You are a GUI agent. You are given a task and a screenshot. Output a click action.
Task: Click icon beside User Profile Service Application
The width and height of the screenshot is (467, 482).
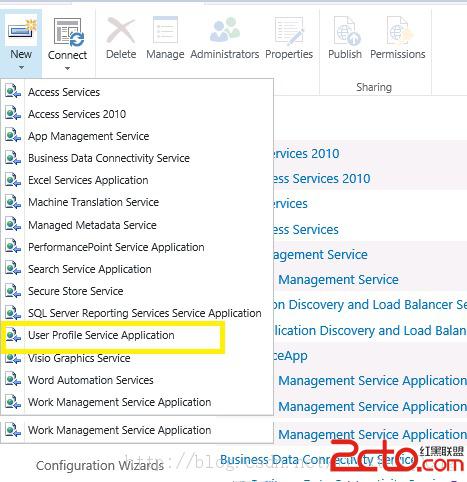click(x=13, y=335)
